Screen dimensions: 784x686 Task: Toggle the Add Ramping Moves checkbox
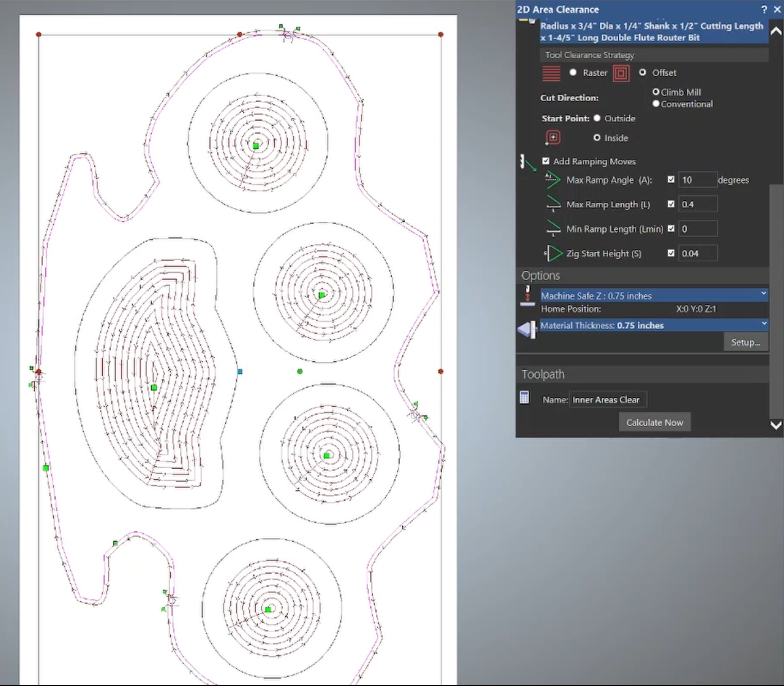[546, 161]
